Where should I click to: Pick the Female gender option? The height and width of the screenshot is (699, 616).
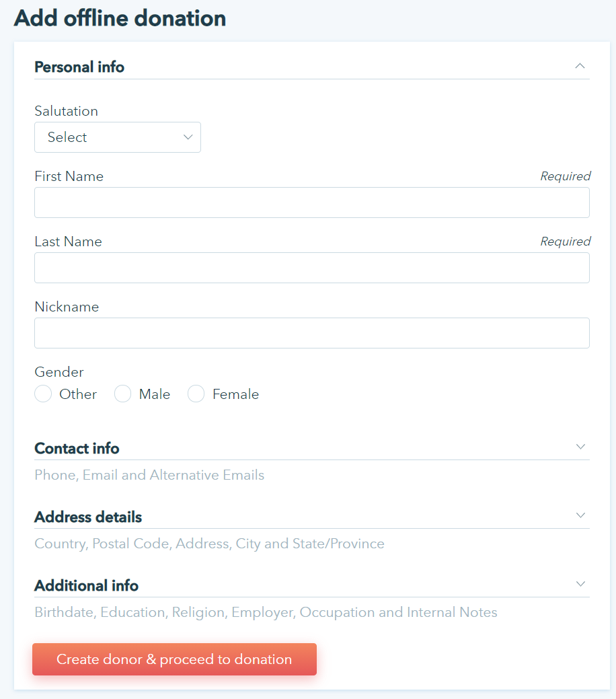[x=196, y=394]
